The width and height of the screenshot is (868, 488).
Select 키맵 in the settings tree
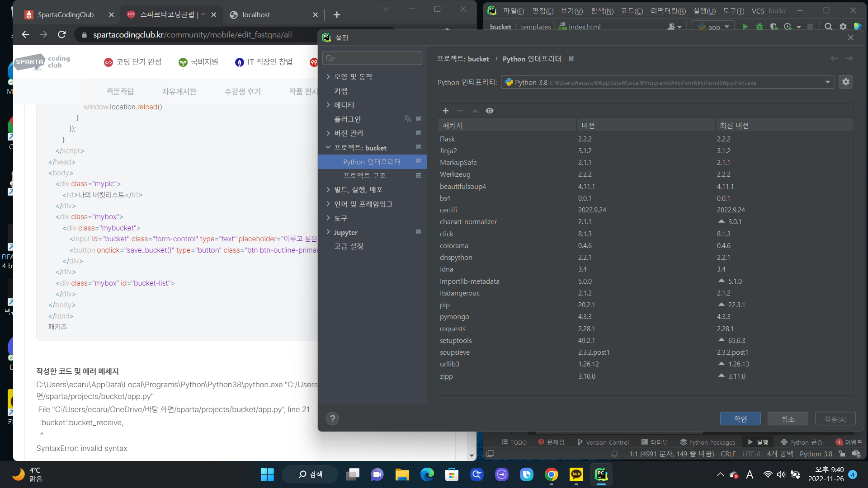pos(341,91)
